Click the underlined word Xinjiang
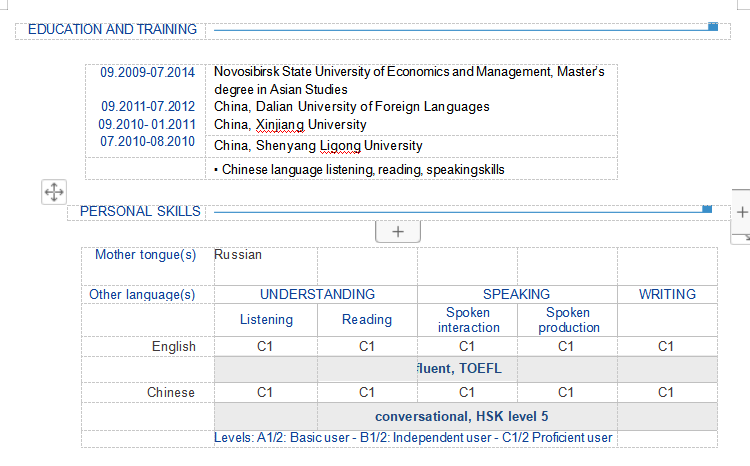750x466 pixels. (x=279, y=125)
